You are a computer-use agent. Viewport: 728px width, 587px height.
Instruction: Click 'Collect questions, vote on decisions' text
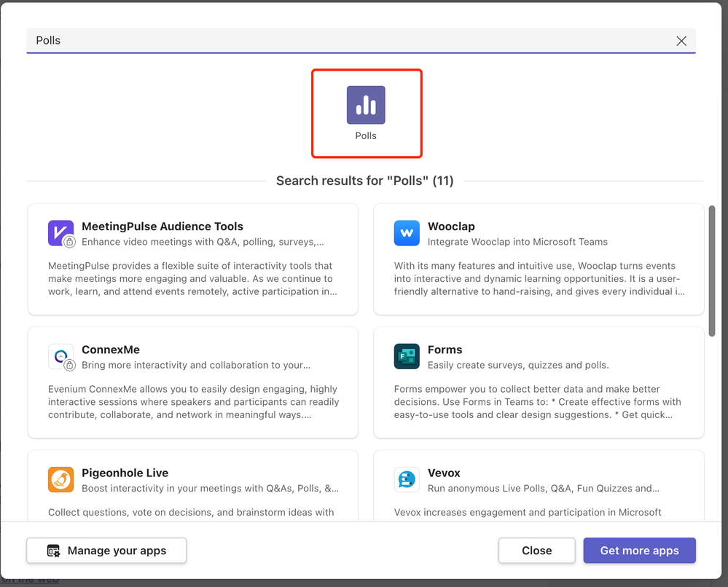point(191,512)
